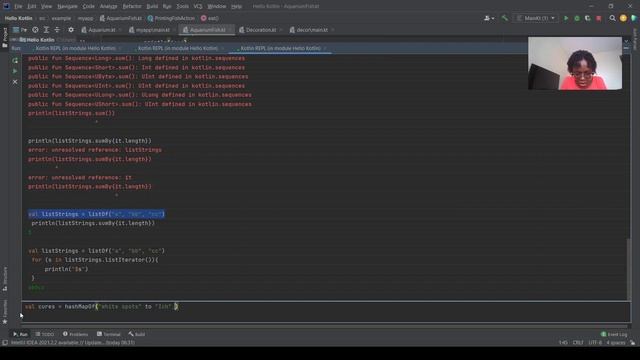Click the webcam video thumbnail overlay
Screen dimensions: 640x360
click(x=575, y=63)
